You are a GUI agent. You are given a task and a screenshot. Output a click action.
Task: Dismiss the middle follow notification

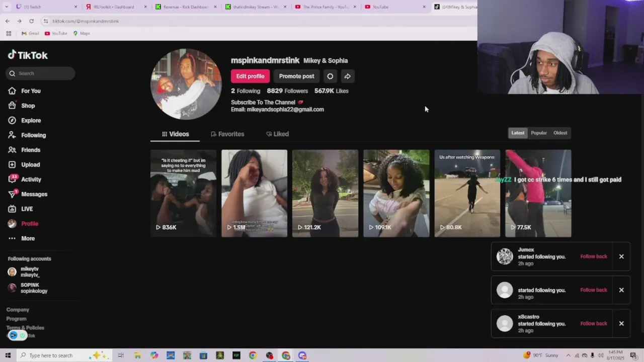tap(621, 290)
